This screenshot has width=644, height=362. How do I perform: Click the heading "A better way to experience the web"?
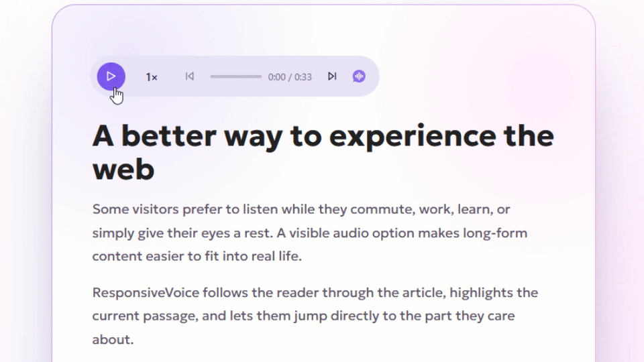pos(323,152)
